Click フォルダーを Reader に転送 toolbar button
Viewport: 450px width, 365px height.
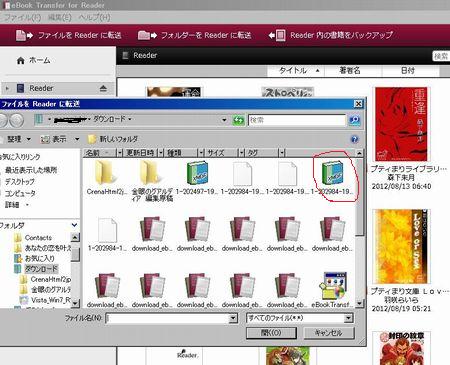tap(195, 35)
